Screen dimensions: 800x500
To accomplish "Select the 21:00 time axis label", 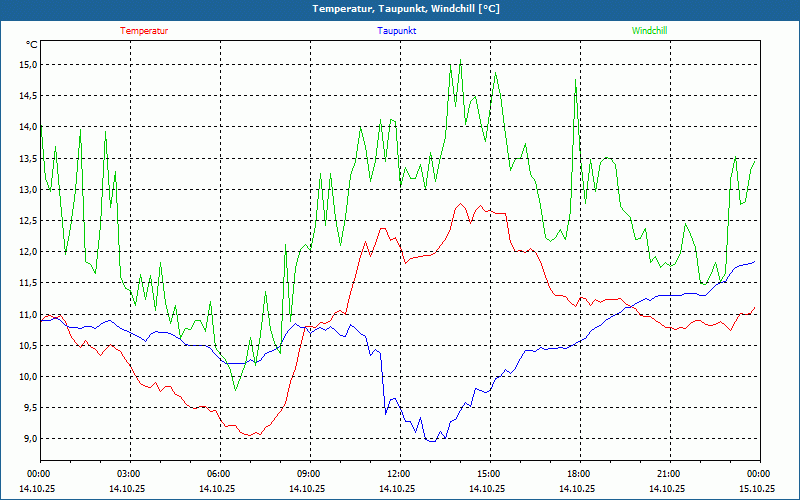I will pyautogui.click(x=669, y=474).
